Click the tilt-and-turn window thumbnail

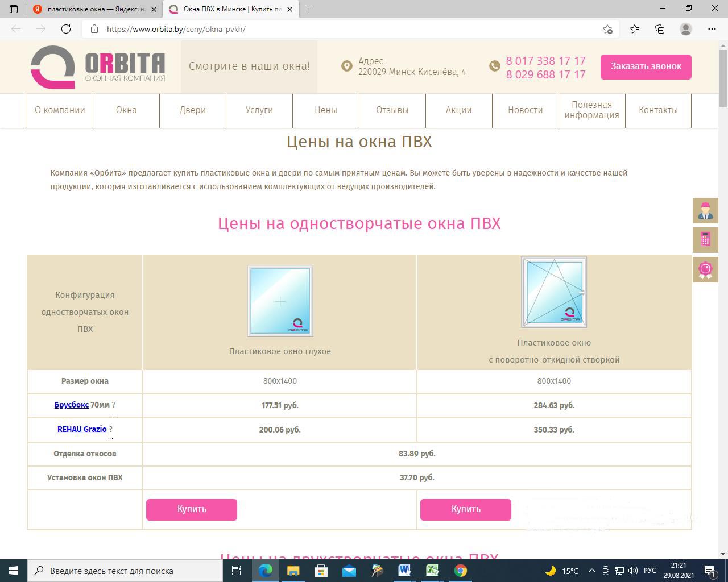554,293
